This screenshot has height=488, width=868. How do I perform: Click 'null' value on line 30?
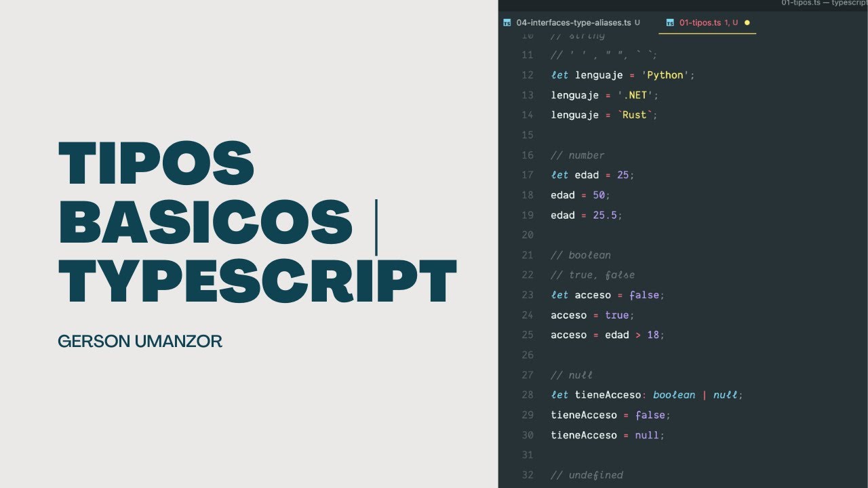[x=647, y=434]
